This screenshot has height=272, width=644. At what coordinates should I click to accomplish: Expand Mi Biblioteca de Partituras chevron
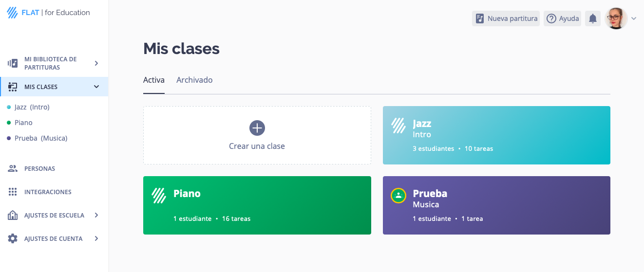(96, 63)
